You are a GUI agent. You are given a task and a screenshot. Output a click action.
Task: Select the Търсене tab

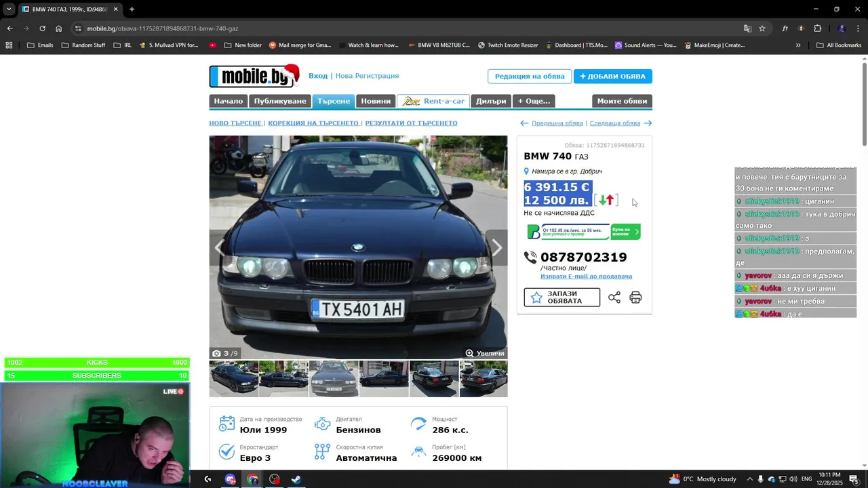pyautogui.click(x=334, y=101)
